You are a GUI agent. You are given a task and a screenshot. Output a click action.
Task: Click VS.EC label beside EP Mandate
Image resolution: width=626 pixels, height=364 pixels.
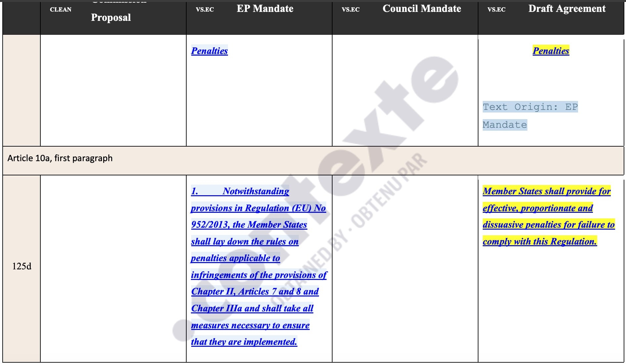[205, 10]
